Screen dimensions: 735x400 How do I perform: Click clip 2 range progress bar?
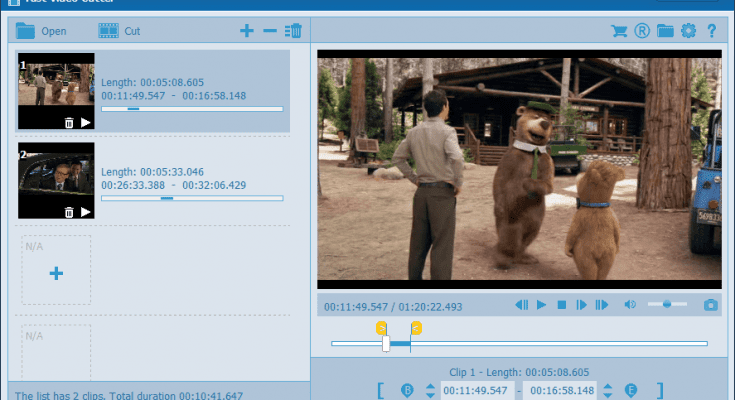(192, 198)
